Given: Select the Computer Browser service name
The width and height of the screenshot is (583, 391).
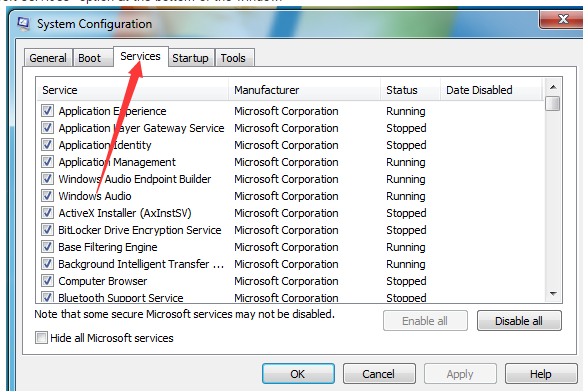Looking at the screenshot, I should coord(103,281).
